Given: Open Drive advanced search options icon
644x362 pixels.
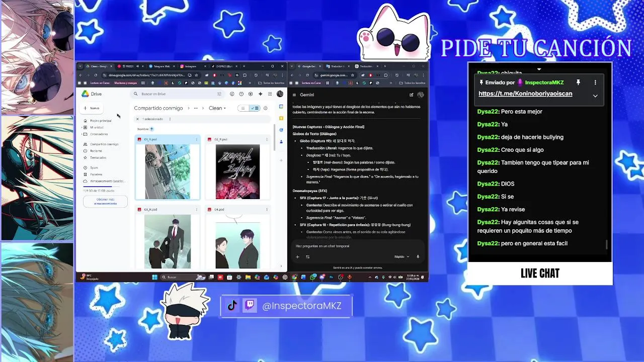Looking at the screenshot, I should 219,94.
